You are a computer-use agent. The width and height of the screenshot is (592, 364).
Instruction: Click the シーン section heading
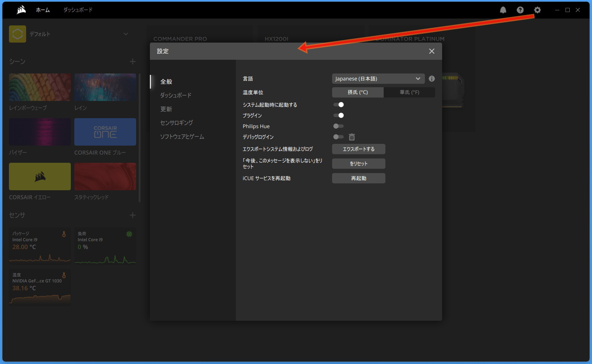click(x=17, y=61)
